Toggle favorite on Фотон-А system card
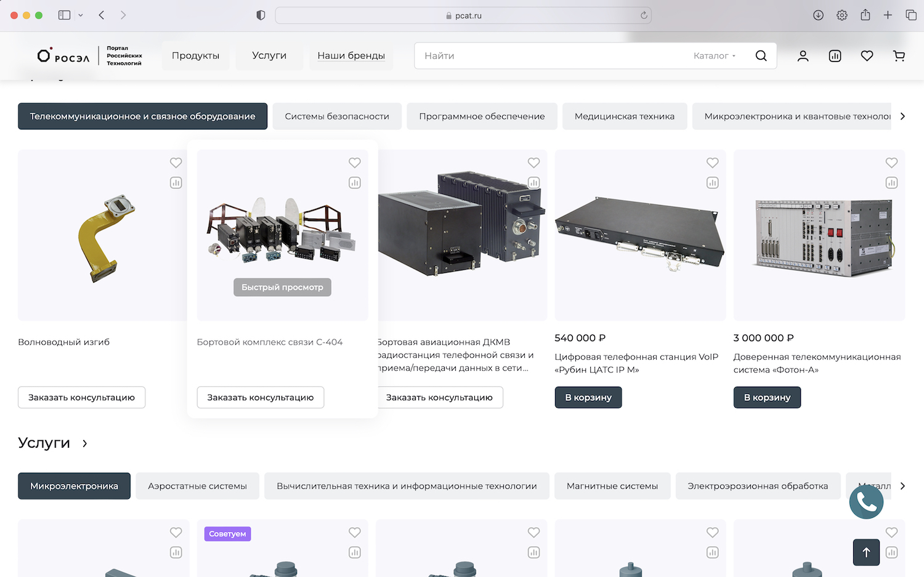This screenshot has width=924, height=577. click(891, 163)
